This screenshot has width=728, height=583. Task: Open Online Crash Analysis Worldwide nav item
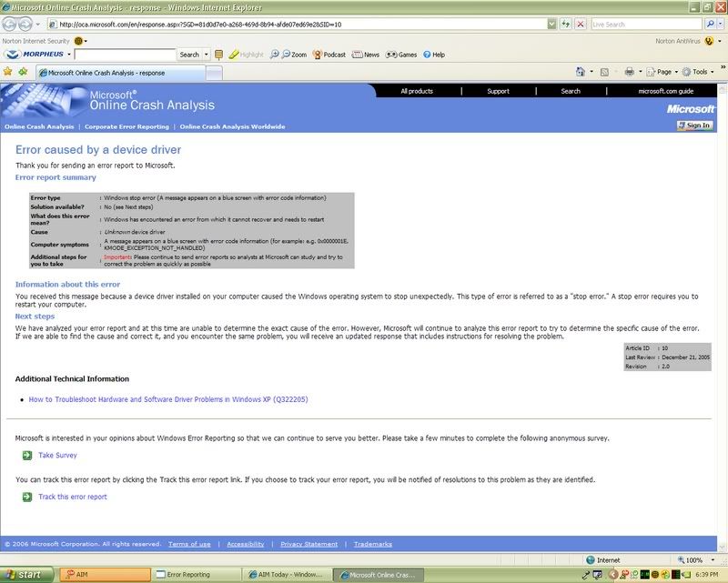(x=232, y=126)
